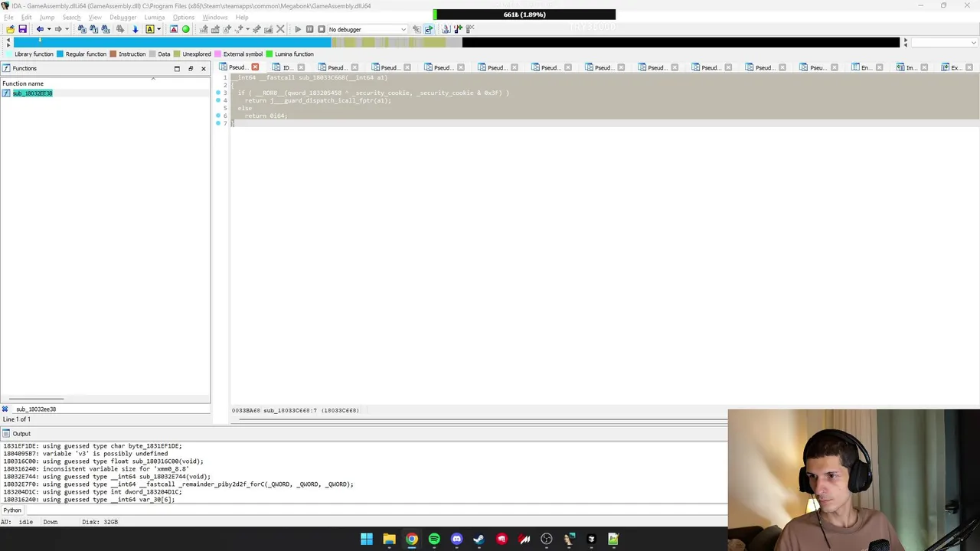Click the Functions filter box containing sub_18032ee38

[x=111, y=409]
